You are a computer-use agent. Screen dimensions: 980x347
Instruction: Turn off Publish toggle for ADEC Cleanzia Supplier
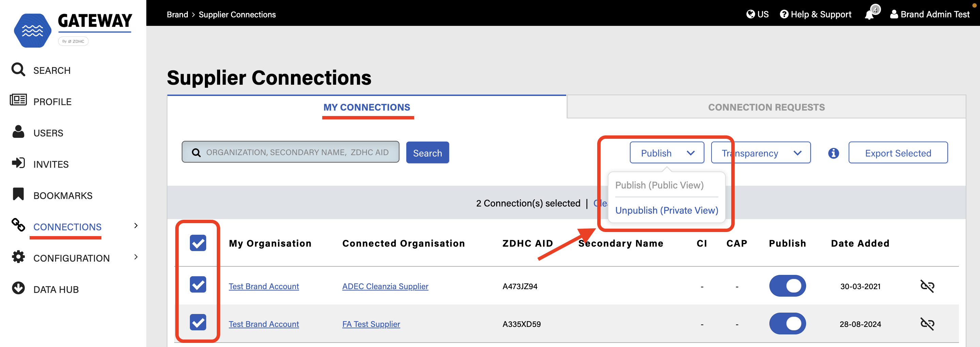[787, 286]
